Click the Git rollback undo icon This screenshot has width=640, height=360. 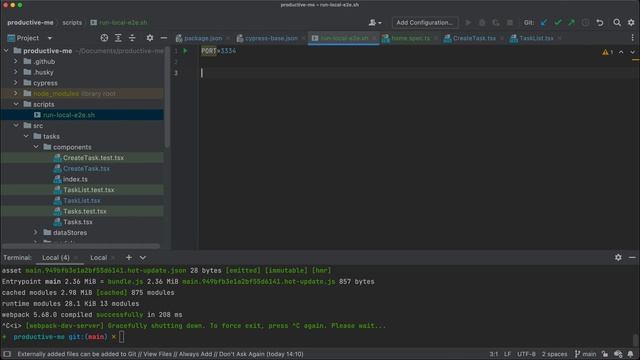[600, 22]
